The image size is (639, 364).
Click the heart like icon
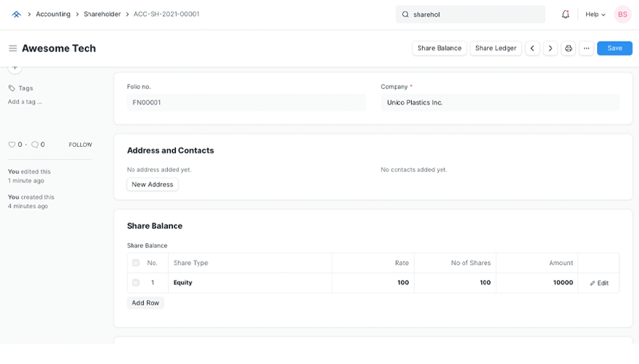click(x=12, y=145)
